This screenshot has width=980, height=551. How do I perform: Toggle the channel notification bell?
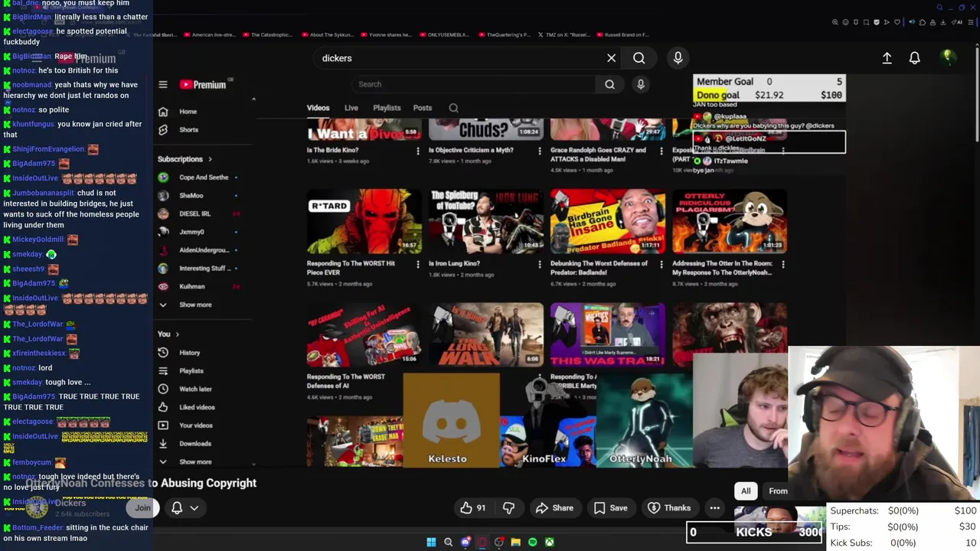177,508
